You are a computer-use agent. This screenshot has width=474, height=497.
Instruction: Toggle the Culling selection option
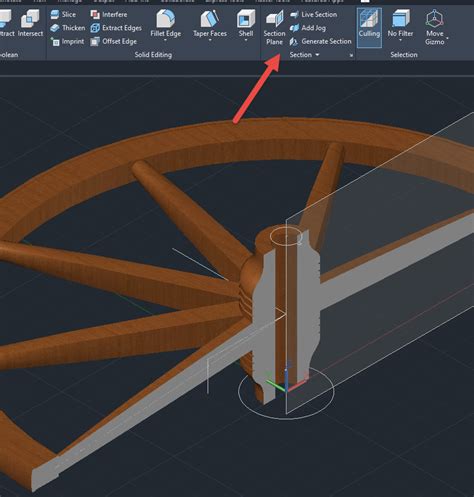[369, 28]
